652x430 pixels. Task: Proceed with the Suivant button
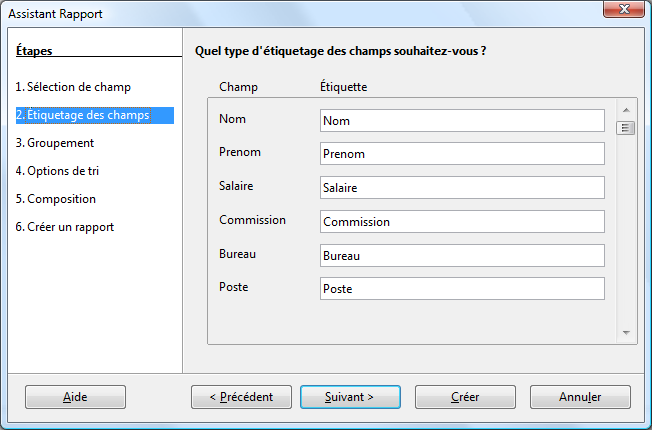tap(350, 397)
